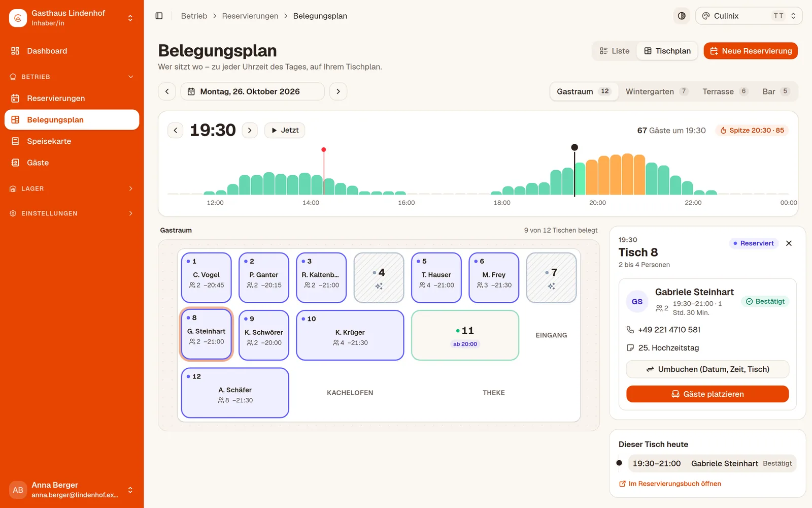Select free table 4
812x508 pixels.
click(x=379, y=278)
